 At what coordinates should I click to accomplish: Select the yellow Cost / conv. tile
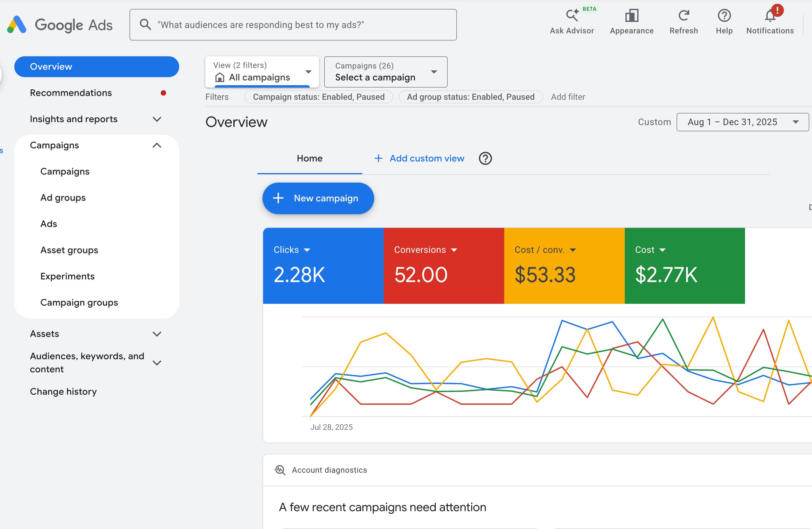click(x=564, y=266)
